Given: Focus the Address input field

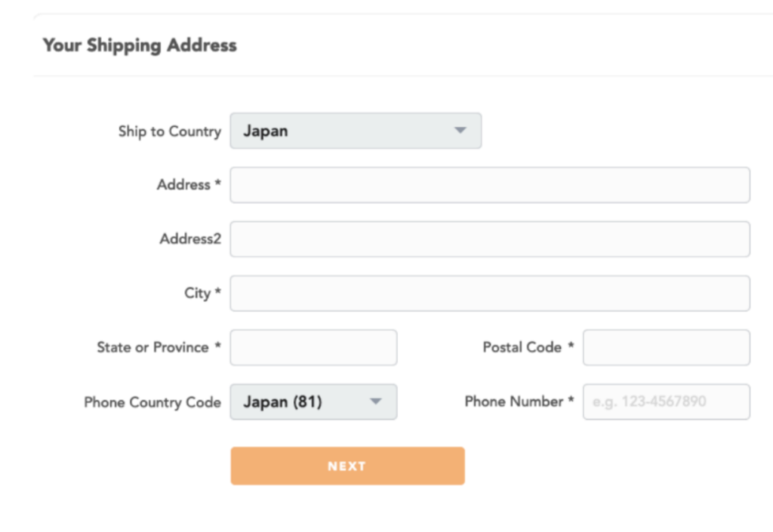Looking at the screenshot, I should tap(489, 185).
